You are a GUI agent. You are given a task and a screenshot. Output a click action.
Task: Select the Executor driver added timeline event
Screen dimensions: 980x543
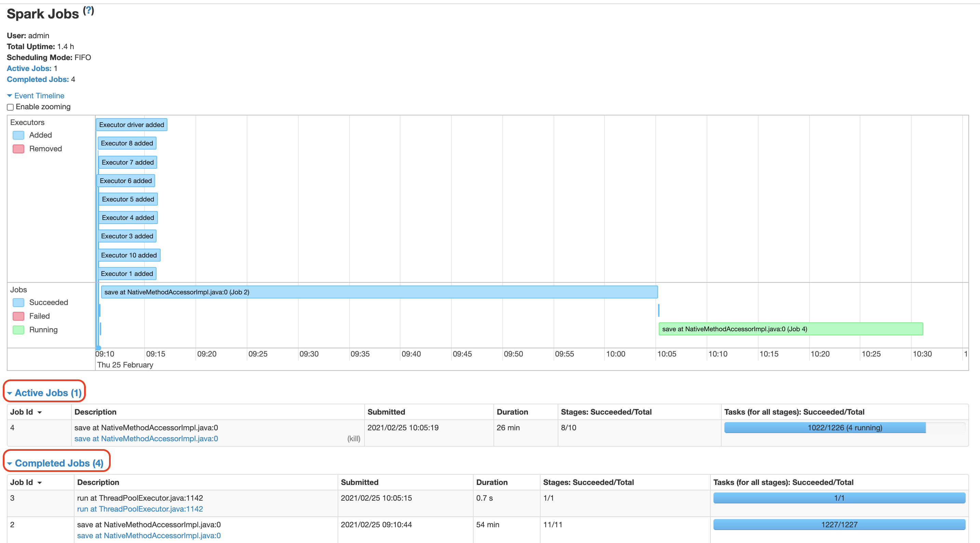[132, 125]
